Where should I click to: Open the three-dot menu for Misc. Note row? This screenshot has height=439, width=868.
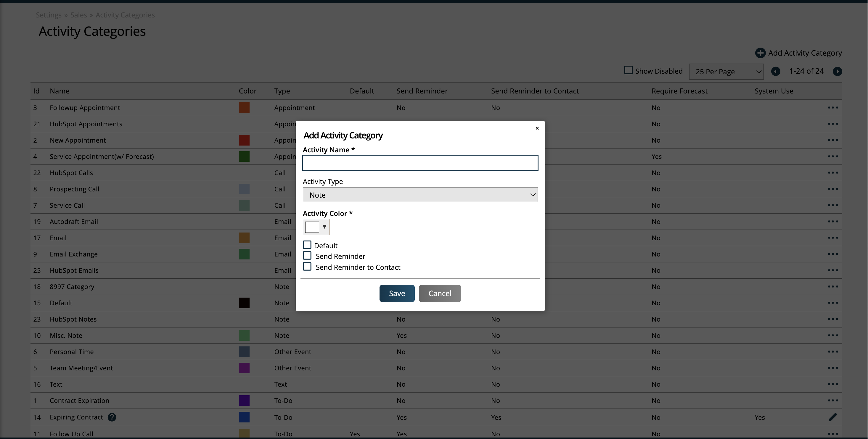click(x=832, y=335)
